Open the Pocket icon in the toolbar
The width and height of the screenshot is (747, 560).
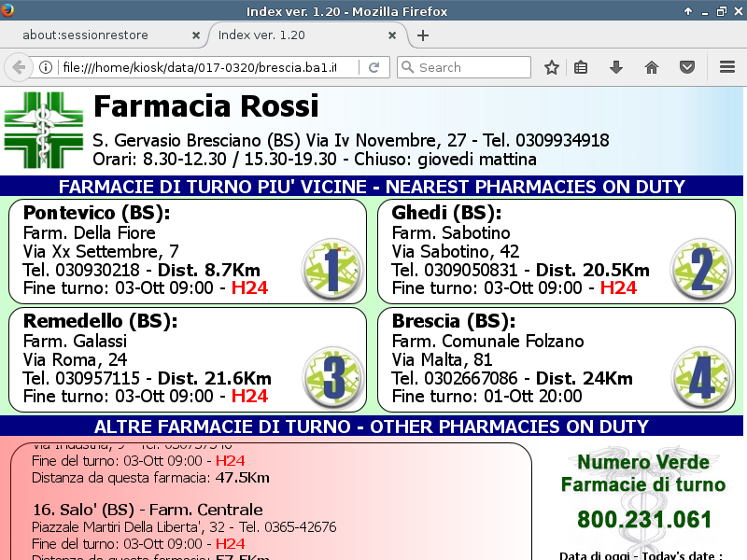point(686,67)
